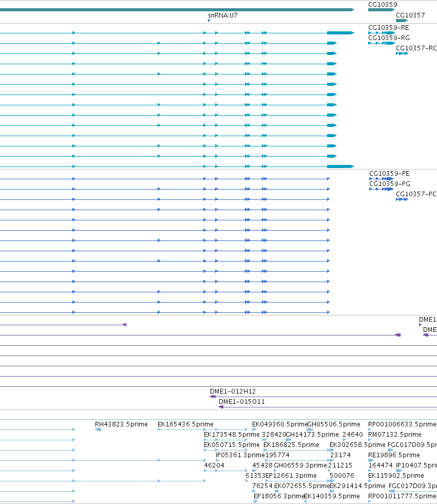Open the CG10359-PE protein label
This screenshot has height=504, width=437.
point(389,174)
